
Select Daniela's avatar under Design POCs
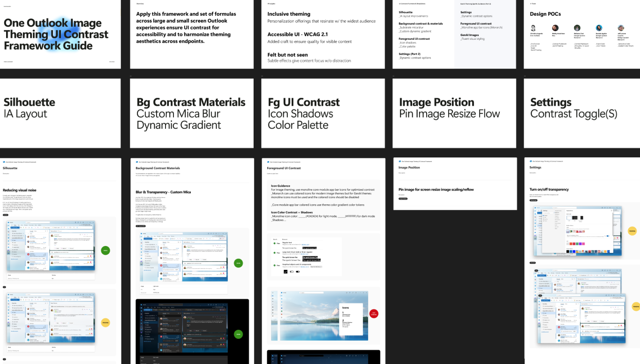coord(599,28)
